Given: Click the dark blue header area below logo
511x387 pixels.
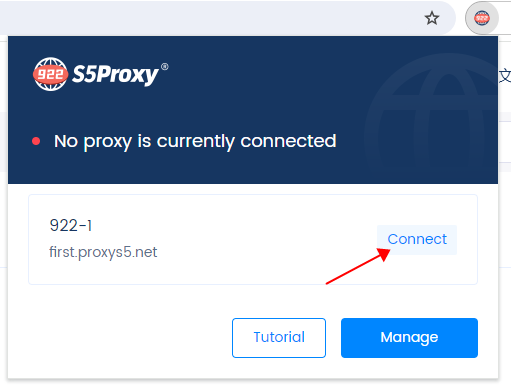Looking at the screenshot, I should click(x=200, y=110).
